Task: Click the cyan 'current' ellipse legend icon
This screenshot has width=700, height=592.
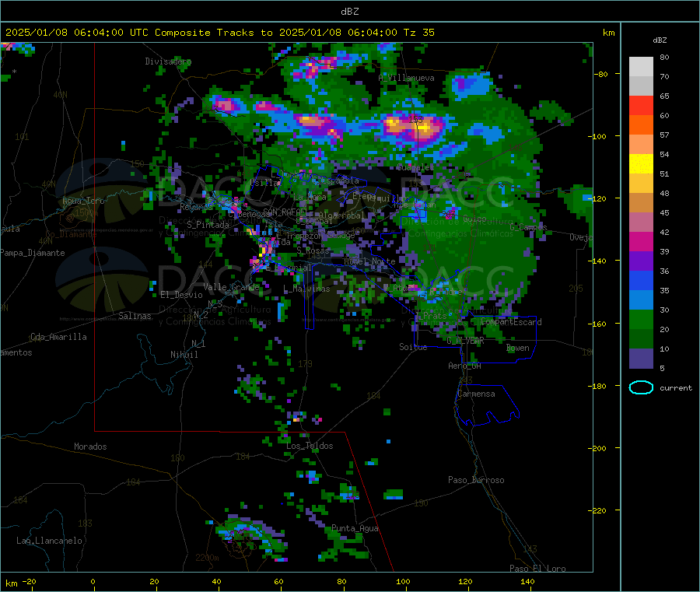Action: [641, 387]
